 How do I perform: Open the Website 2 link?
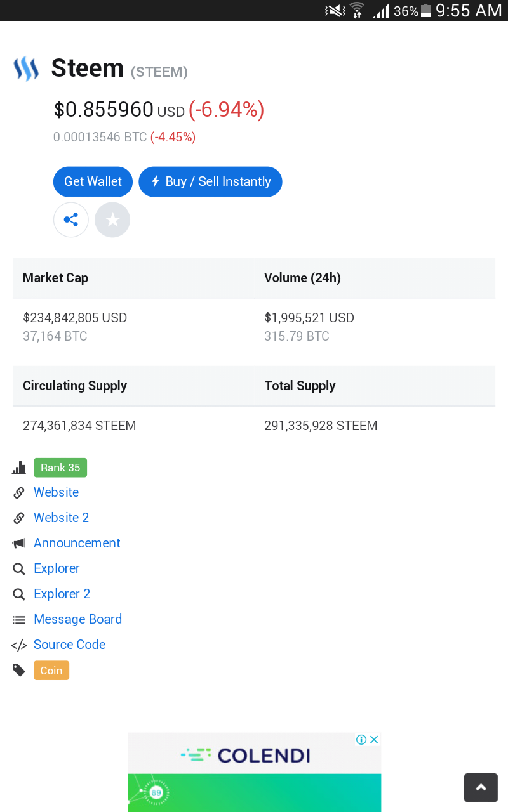(x=61, y=518)
